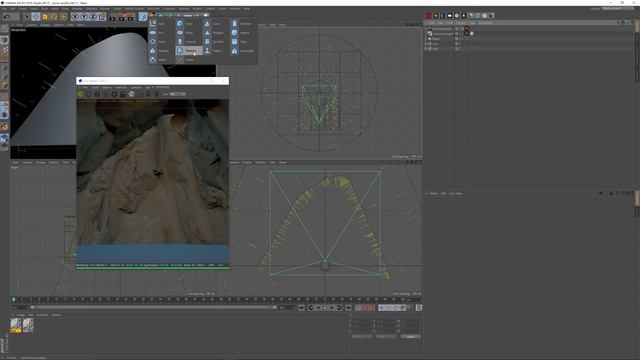Open the Objects menu in Octane Live Viewer
The image size is (640, 360).
tap(107, 87)
